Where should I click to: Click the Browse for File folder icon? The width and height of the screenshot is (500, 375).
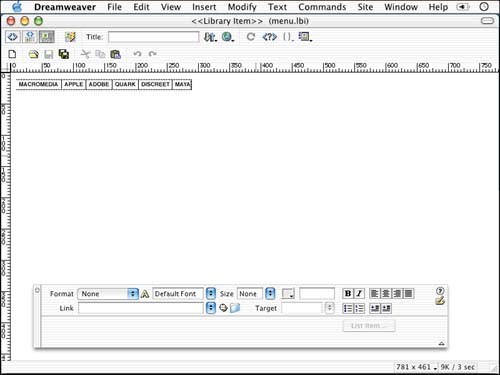click(235, 308)
